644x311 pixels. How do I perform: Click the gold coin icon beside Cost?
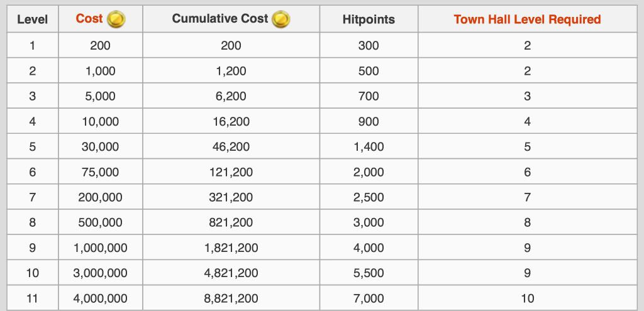tap(116, 19)
